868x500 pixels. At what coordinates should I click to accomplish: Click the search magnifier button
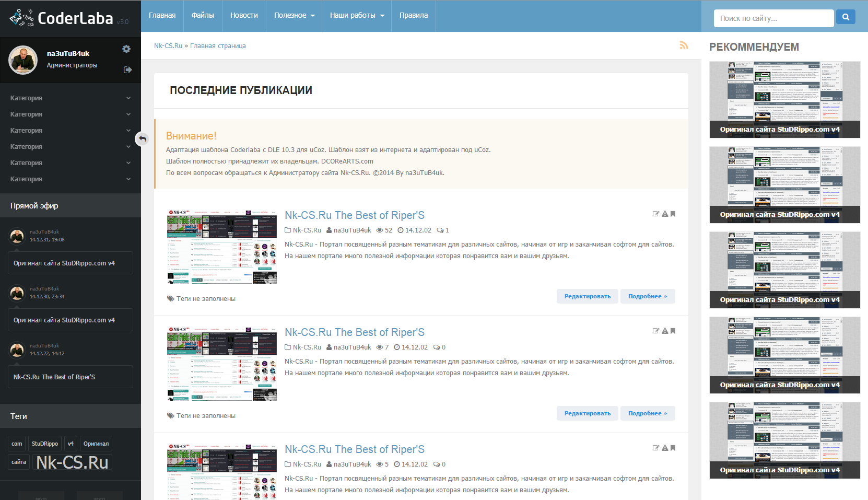[x=846, y=17]
